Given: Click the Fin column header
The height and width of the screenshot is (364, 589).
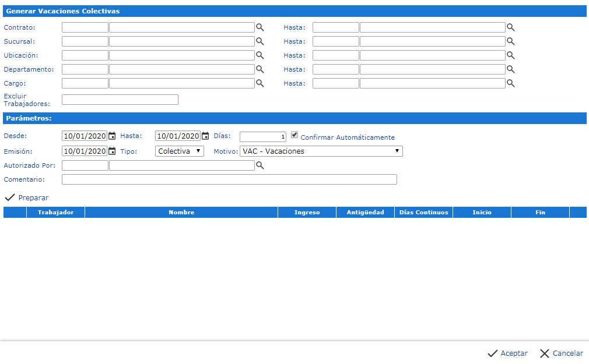Looking at the screenshot, I should pyautogui.click(x=540, y=213).
